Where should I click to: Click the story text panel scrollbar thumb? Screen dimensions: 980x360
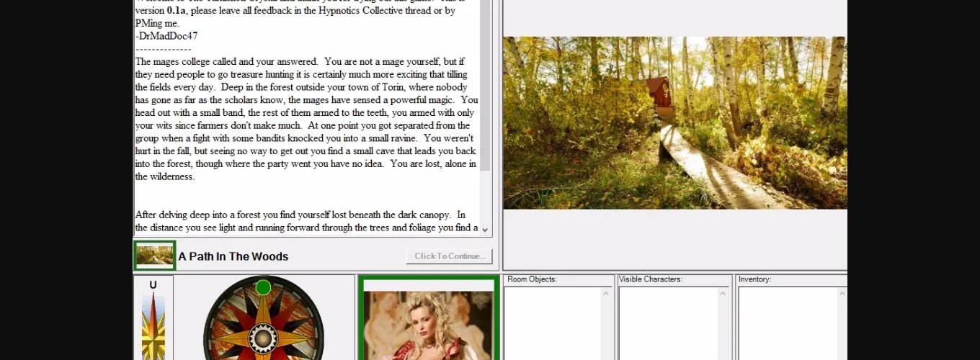click(x=485, y=86)
